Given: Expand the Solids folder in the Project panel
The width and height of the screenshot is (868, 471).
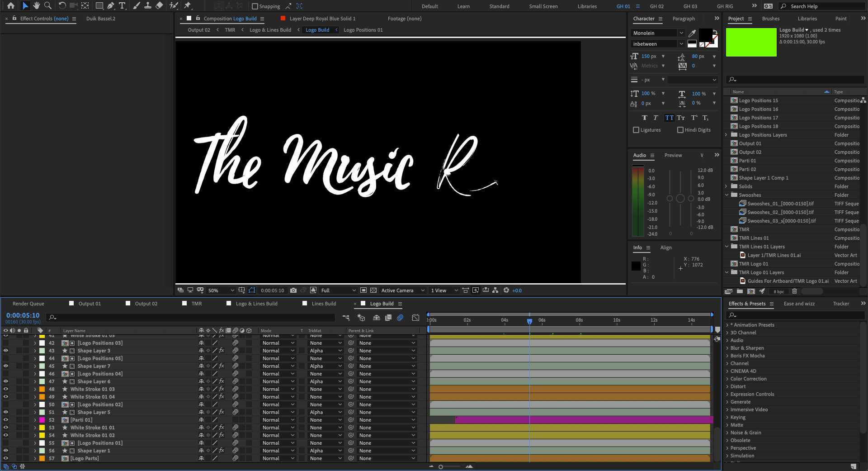Looking at the screenshot, I should [726, 186].
